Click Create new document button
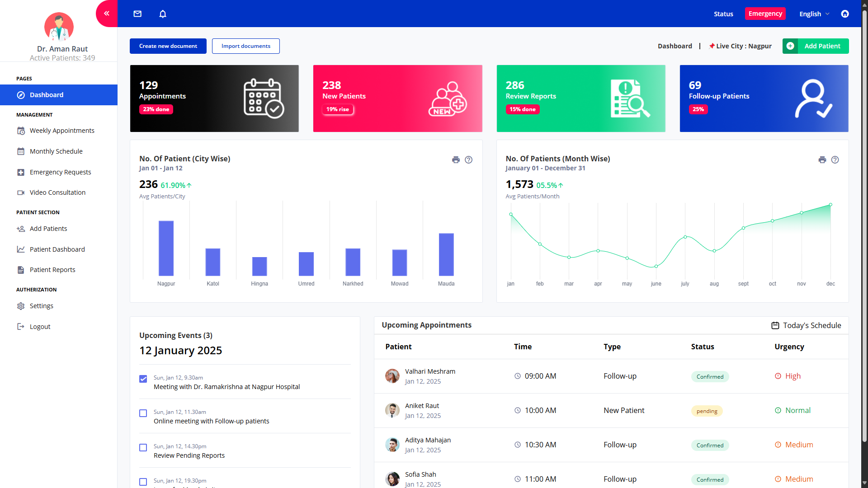868x488 pixels. 168,46
